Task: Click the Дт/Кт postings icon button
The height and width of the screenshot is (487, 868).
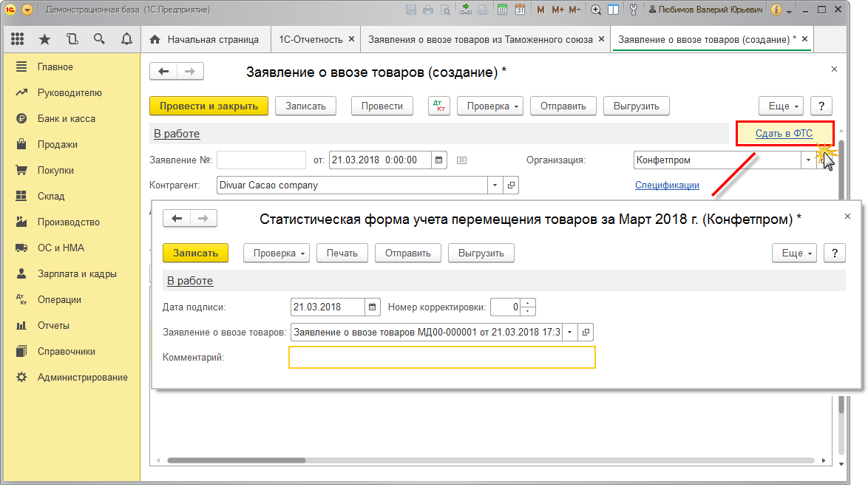Action: (439, 106)
